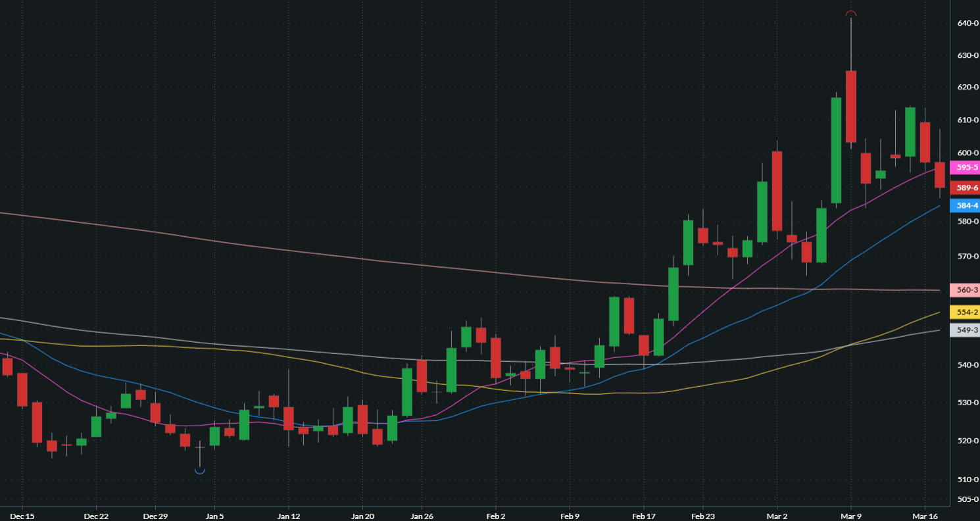Select the yellow 554-2 price tag
Image resolution: width=980 pixels, height=521 pixels.
967,312
